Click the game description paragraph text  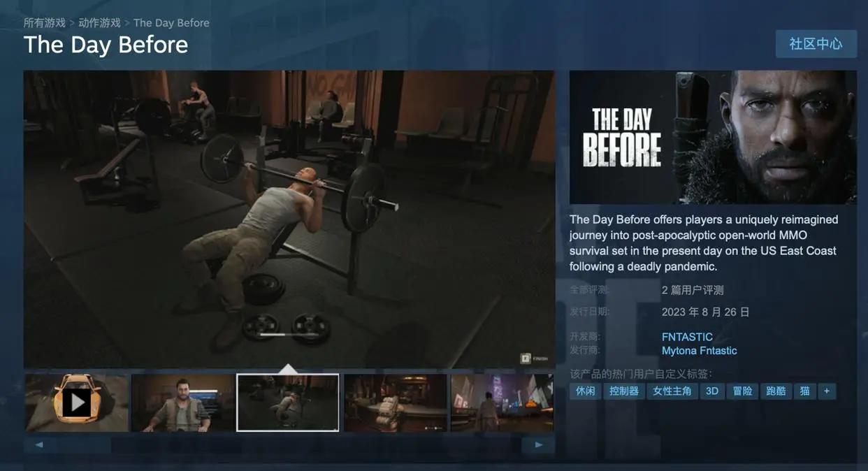point(704,243)
